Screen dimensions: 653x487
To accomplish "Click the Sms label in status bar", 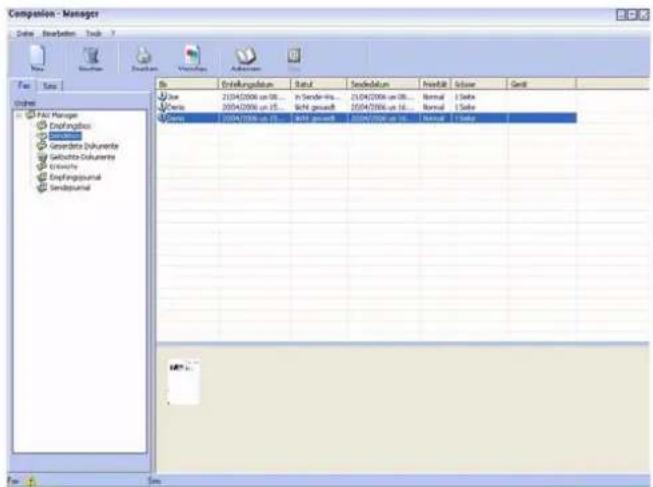I will click(154, 481).
